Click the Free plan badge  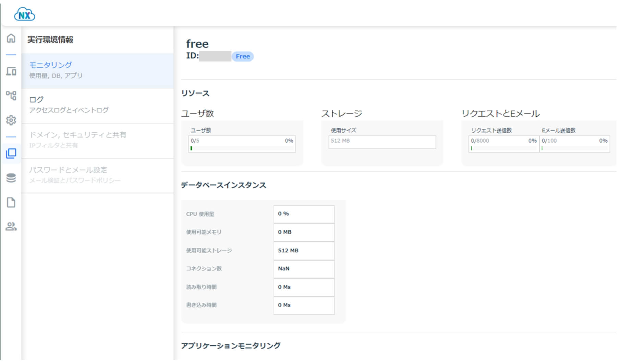tap(243, 57)
